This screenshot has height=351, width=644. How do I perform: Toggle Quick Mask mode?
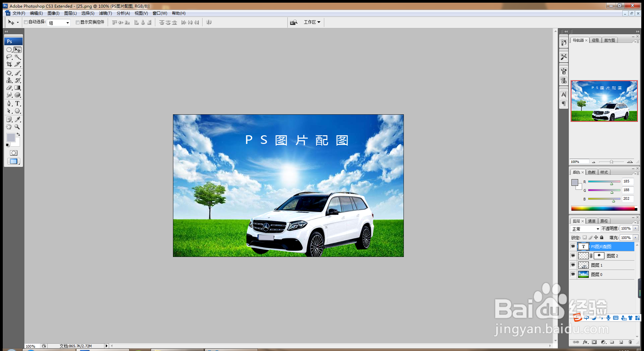point(13,153)
